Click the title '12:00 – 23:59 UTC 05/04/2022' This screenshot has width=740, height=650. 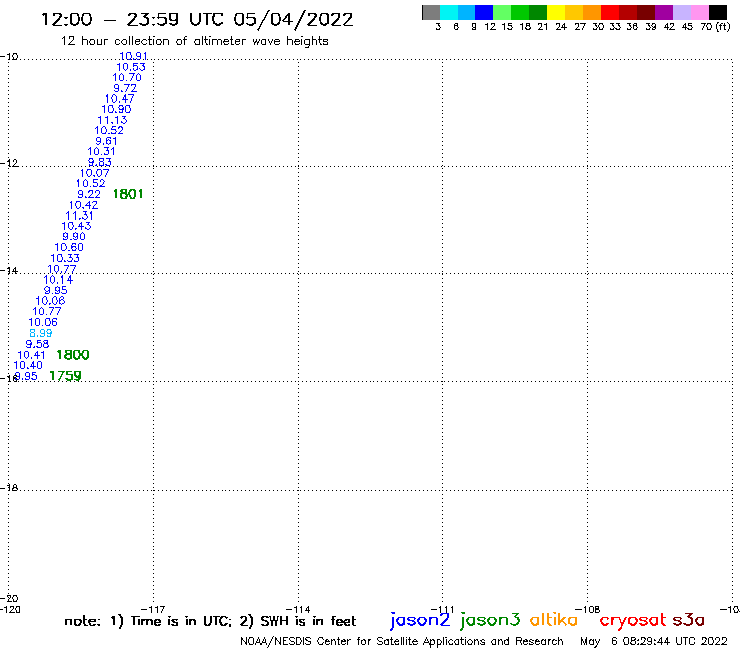pos(197,19)
